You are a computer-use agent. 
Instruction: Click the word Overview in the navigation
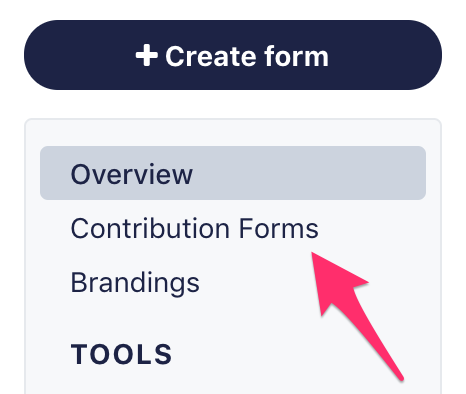[132, 174]
